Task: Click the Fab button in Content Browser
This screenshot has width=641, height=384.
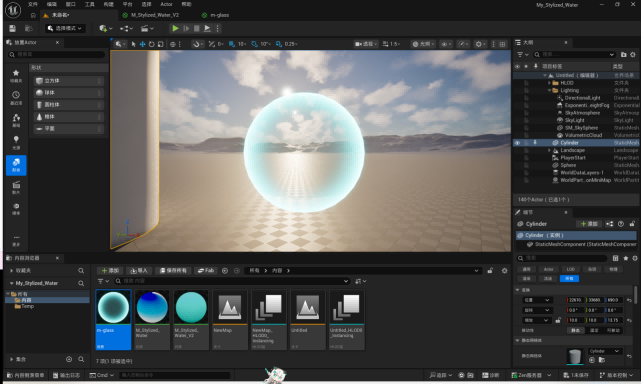Action: 206,271
